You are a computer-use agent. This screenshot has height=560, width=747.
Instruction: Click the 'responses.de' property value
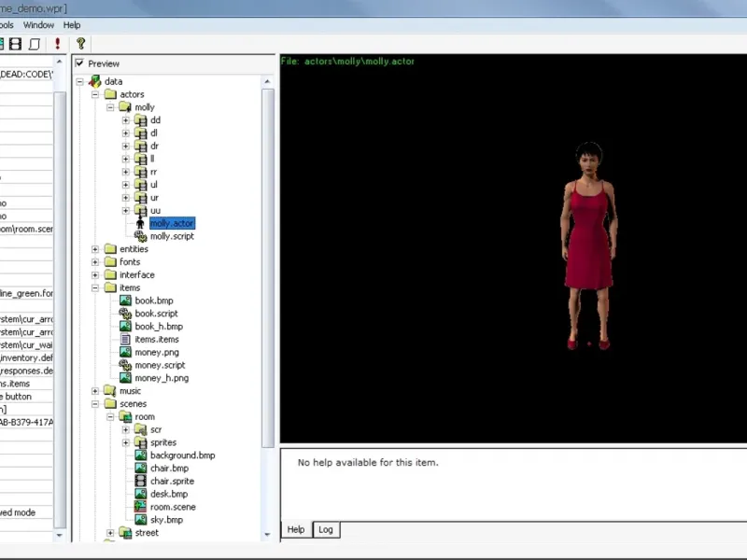click(26, 371)
